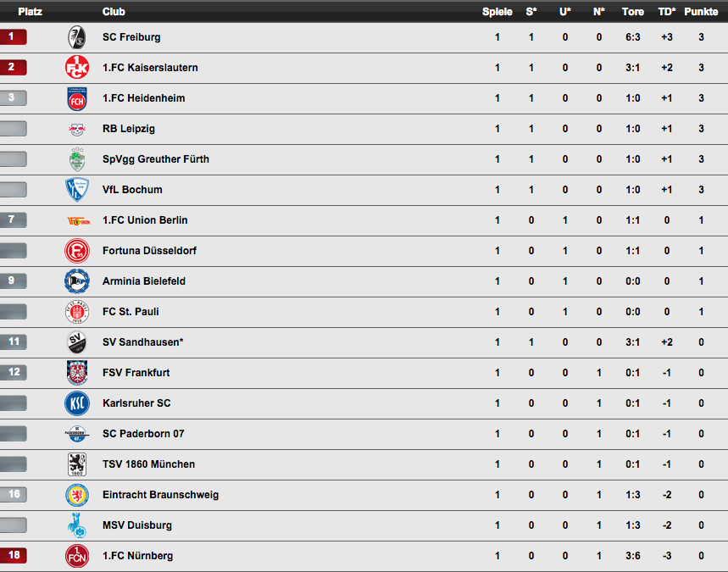The width and height of the screenshot is (728, 572).
Task: Click the SC Freiburg club crest
Action: click(77, 37)
